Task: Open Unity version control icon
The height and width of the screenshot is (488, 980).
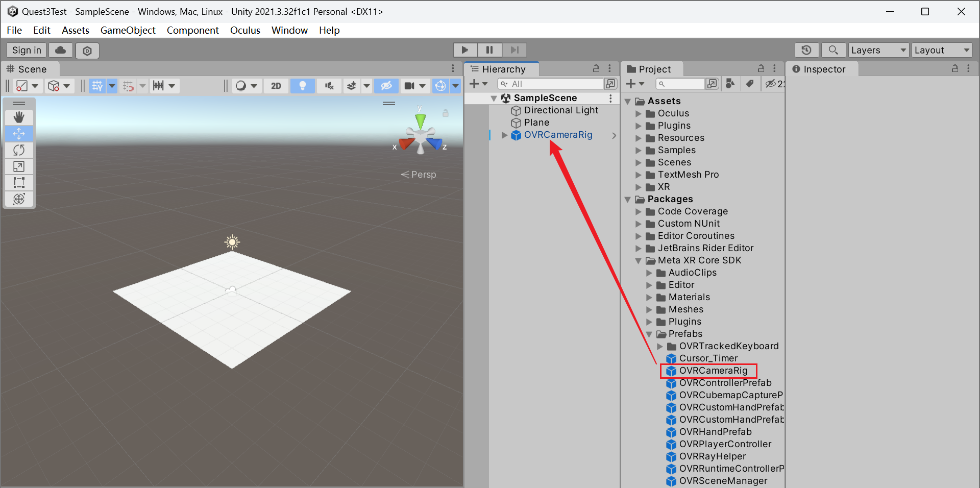Action: coord(87,51)
